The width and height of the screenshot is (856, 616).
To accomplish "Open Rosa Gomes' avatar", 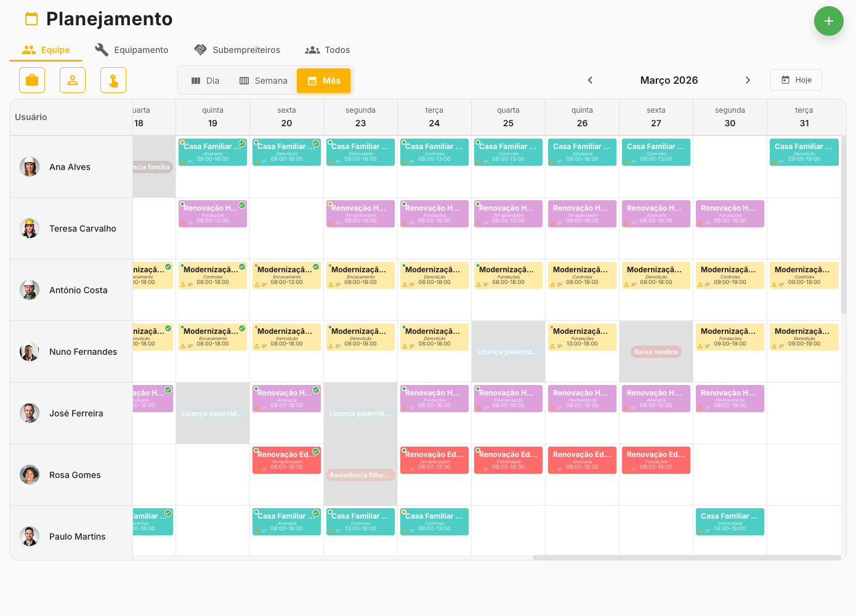I will tap(30, 475).
